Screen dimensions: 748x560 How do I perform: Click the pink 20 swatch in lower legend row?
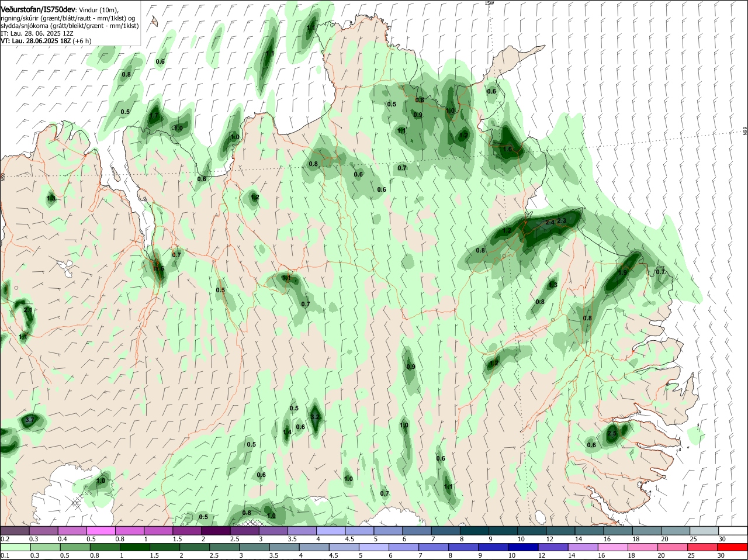671,547
